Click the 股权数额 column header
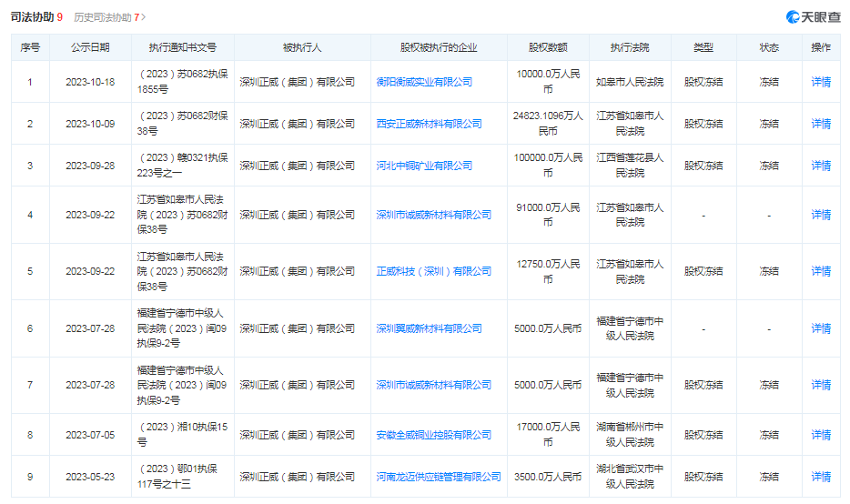 coord(548,47)
